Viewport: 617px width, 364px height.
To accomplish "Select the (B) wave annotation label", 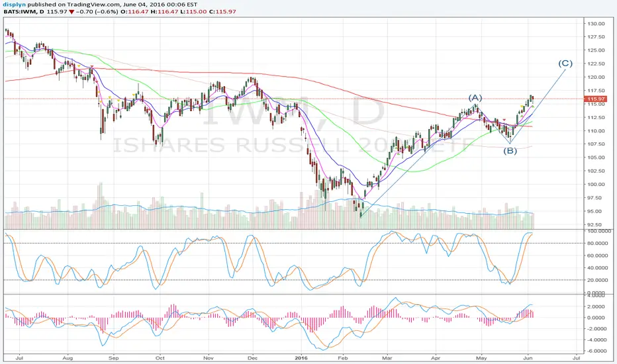I will [510, 151].
